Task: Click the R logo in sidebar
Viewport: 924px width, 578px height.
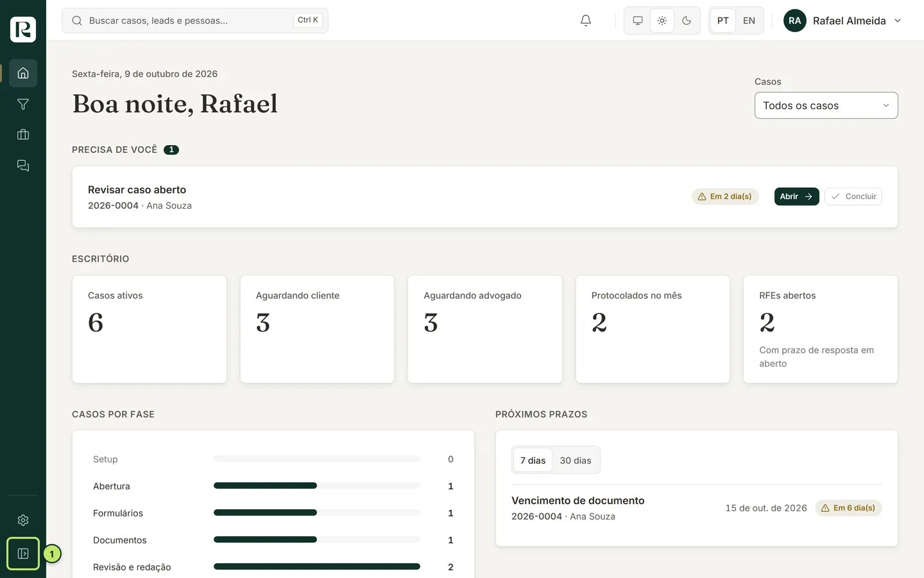Action: pyautogui.click(x=23, y=30)
